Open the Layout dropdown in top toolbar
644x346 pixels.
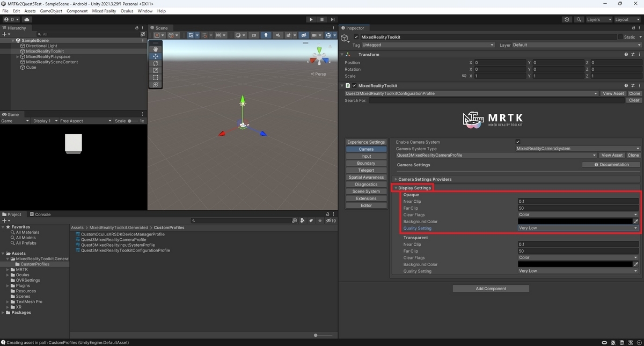click(x=627, y=19)
